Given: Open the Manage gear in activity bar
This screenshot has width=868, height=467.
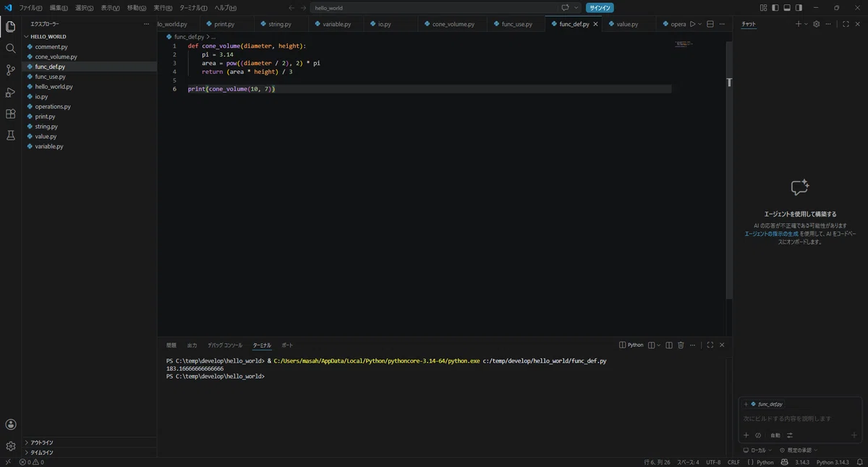Looking at the screenshot, I should click(x=10, y=446).
